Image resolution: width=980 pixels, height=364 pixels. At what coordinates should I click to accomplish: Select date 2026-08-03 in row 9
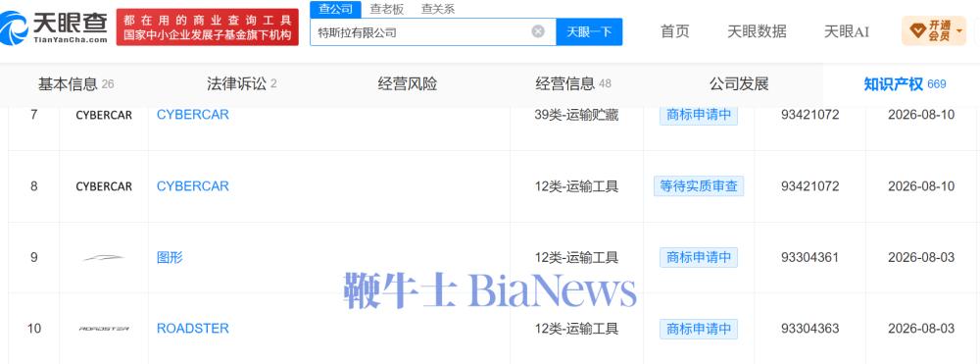point(921,257)
